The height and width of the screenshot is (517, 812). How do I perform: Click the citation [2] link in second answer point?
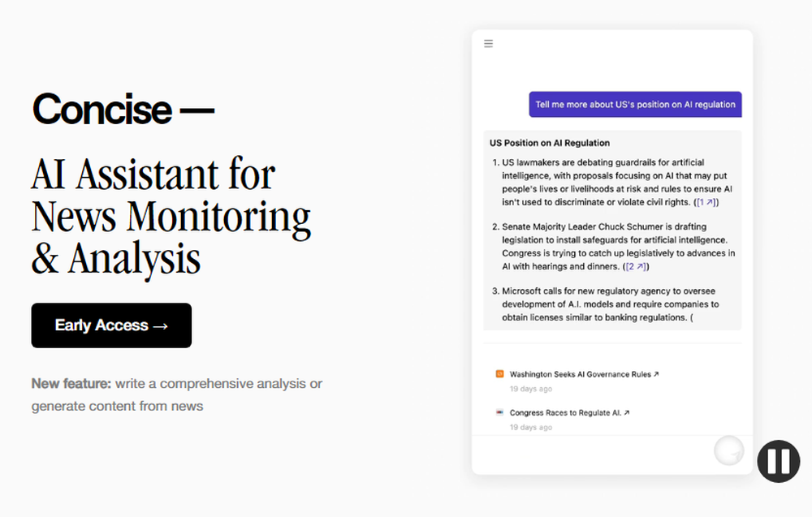pos(635,265)
